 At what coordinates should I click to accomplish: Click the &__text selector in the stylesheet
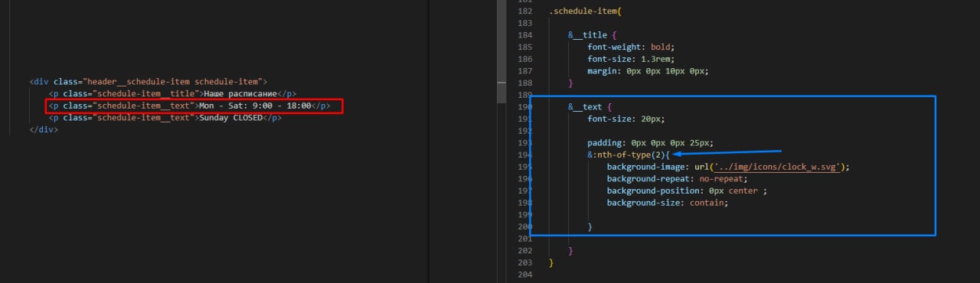point(585,107)
